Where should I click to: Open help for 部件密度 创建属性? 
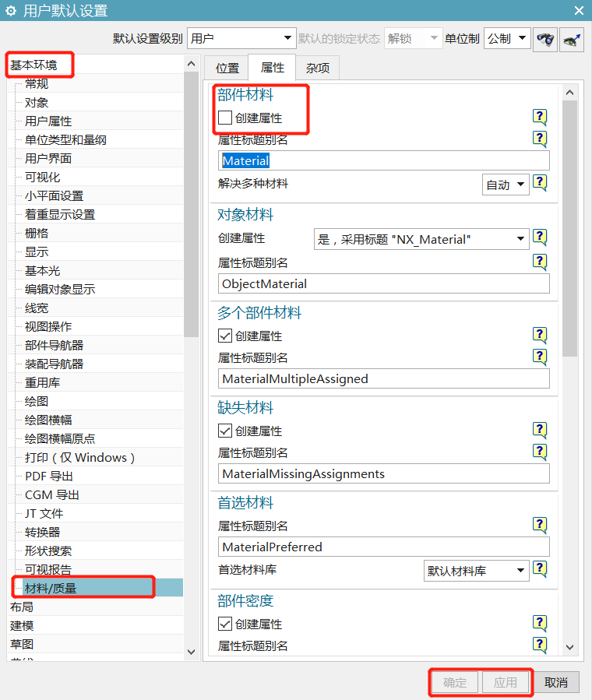[540, 624]
